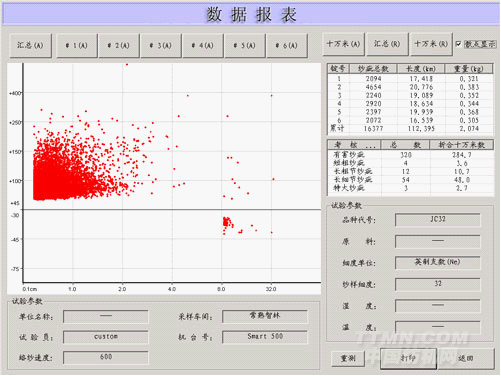This screenshot has width=501, height=376.
Task: Select the 汇总(R) summary button
Action: 387,44
